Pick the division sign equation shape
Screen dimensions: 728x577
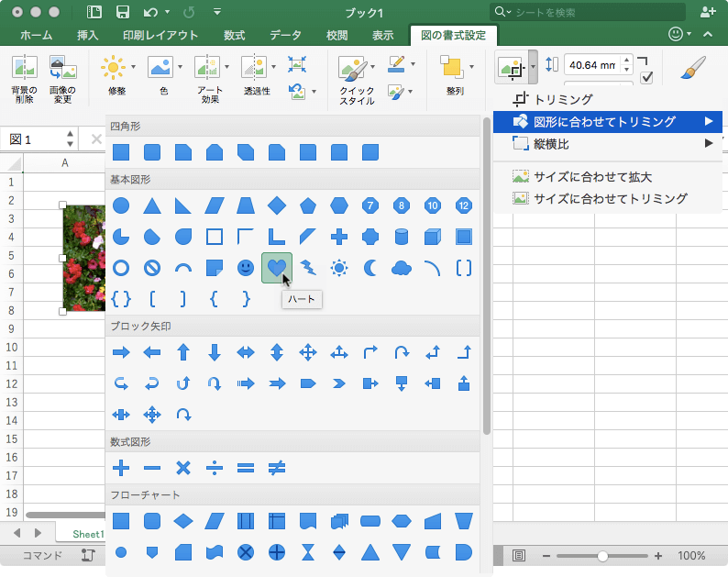pos(214,468)
